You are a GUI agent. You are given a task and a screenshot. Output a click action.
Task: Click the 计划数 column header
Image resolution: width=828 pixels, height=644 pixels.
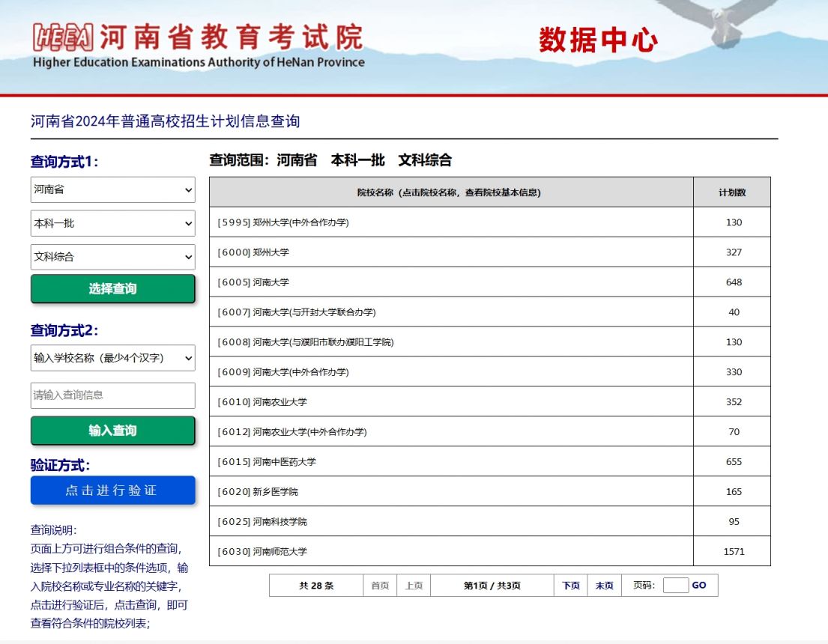[x=732, y=192]
